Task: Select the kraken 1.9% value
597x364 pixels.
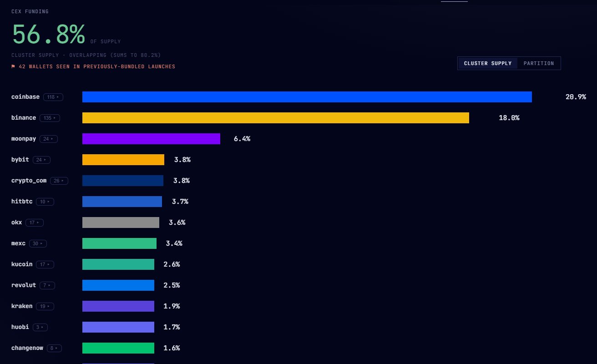Action: click(172, 306)
